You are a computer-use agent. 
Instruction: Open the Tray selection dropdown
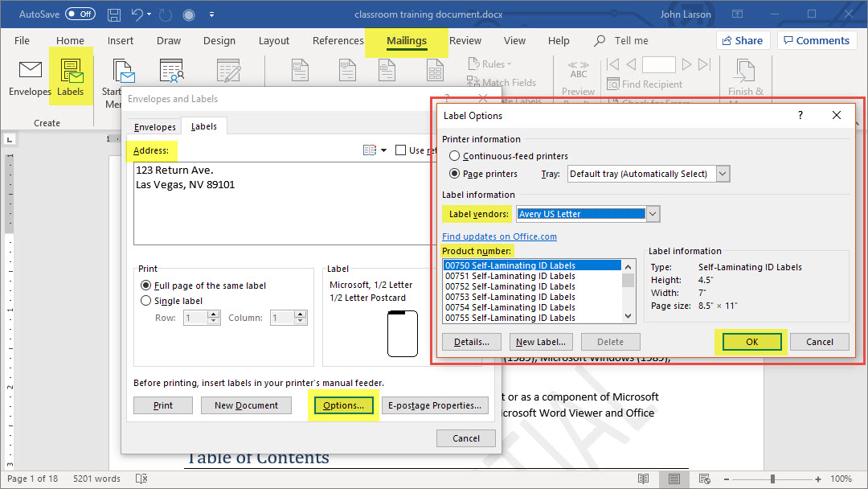point(723,174)
